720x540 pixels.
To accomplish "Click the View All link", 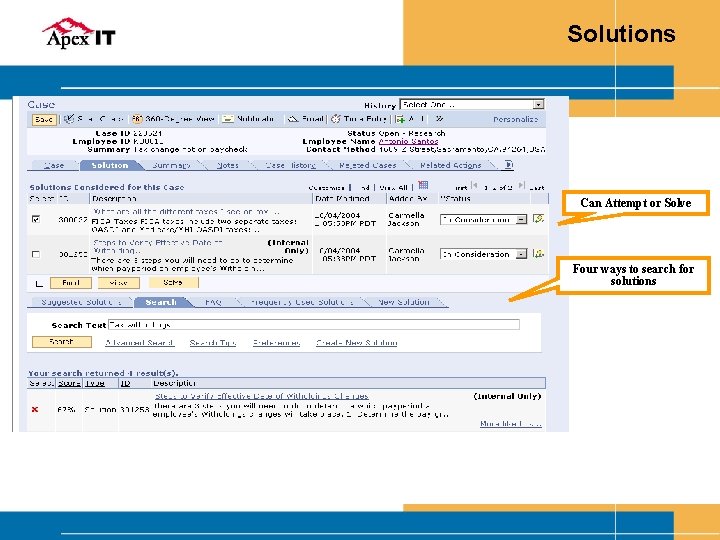I will tap(394, 187).
